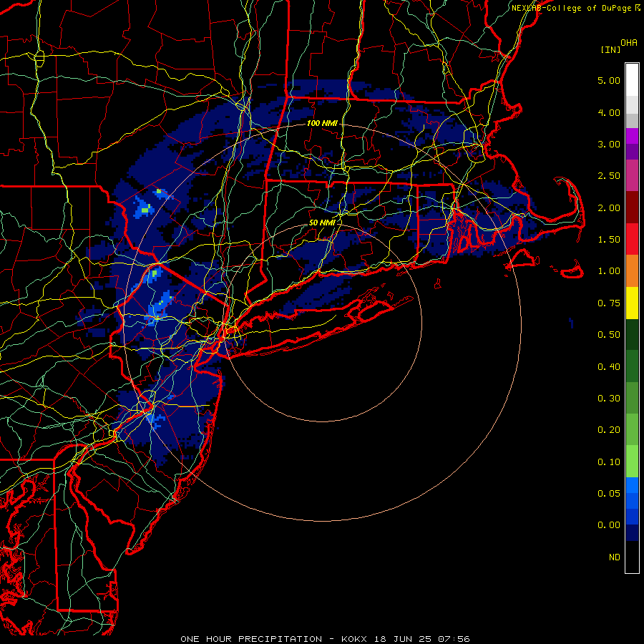644x644 pixels.
Task: Select the 0.75 legend value
Action: point(609,303)
